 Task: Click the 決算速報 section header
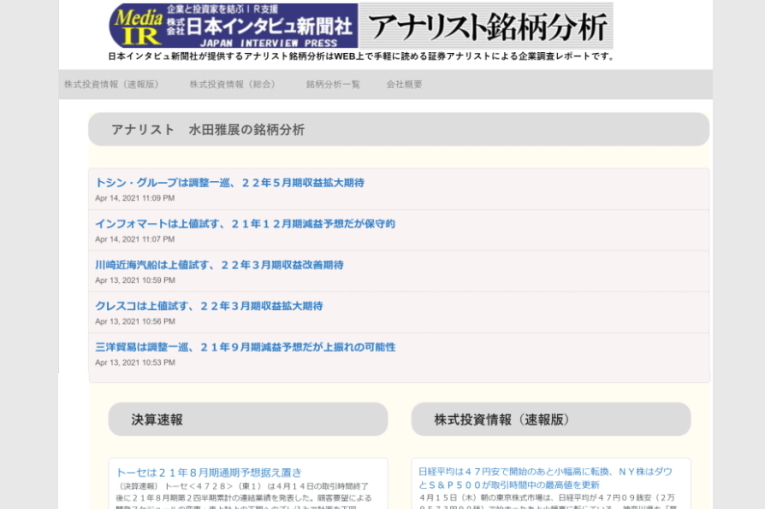coord(248,419)
